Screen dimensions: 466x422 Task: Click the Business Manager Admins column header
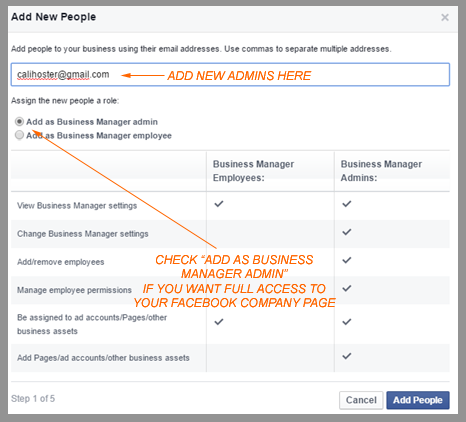tap(381, 171)
